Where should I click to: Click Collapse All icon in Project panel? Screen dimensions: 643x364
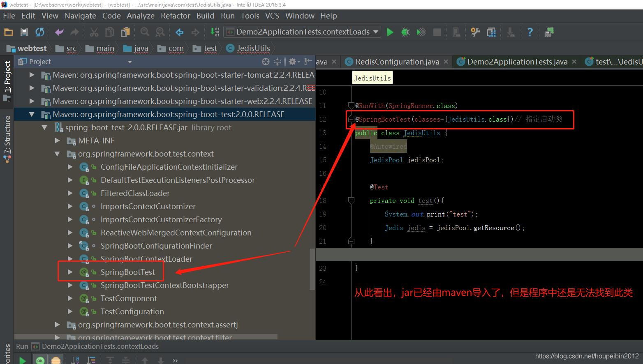coord(278,62)
